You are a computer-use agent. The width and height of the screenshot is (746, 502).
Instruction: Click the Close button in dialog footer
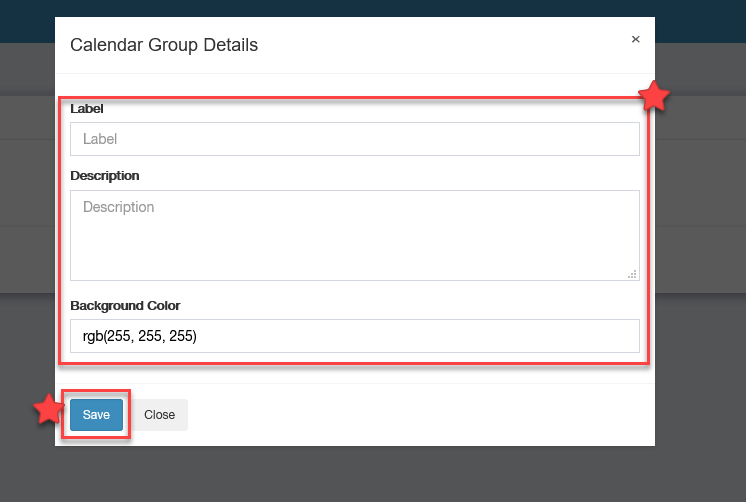point(159,415)
